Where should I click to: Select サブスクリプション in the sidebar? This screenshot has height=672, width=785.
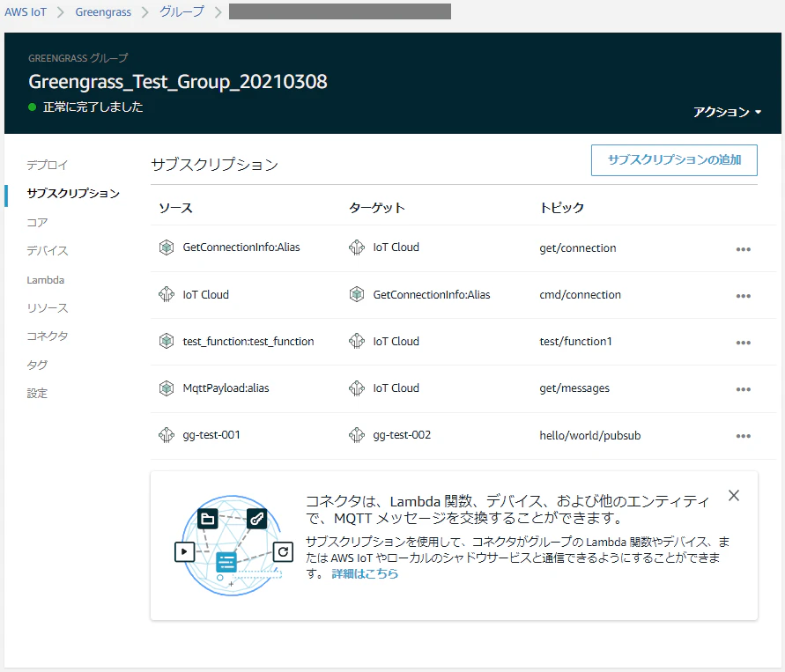pos(73,194)
